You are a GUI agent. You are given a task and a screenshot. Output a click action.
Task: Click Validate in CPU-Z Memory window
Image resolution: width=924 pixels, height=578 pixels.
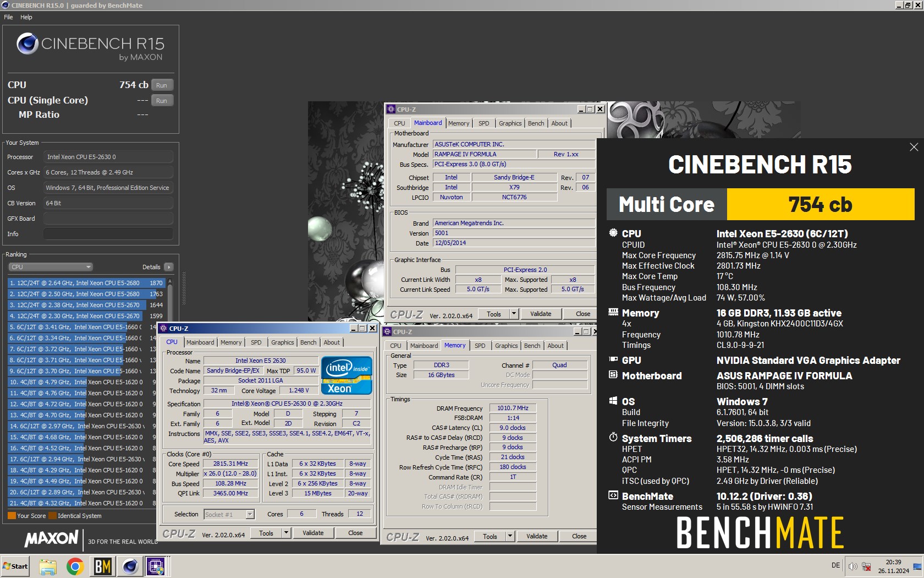(537, 536)
